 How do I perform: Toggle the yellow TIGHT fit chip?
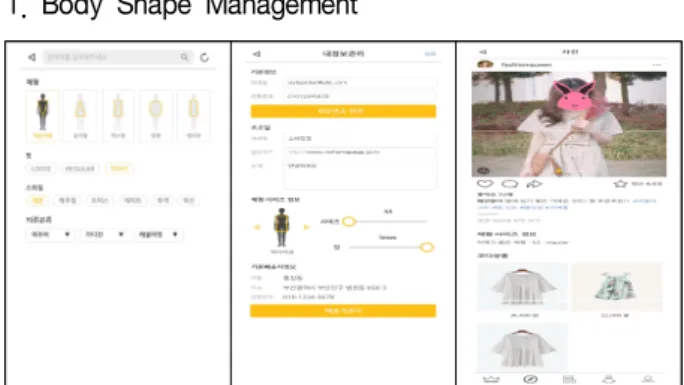click(x=119, y=168)
